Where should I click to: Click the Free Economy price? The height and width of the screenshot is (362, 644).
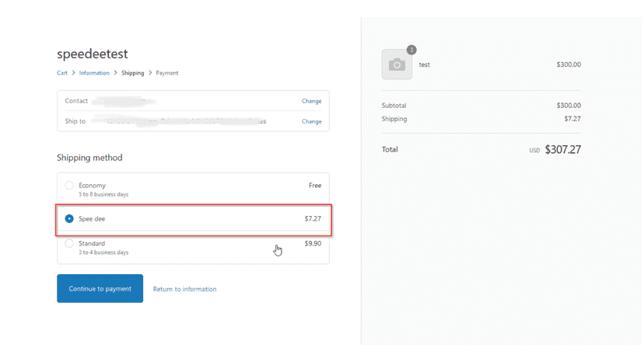pos(315,186)
